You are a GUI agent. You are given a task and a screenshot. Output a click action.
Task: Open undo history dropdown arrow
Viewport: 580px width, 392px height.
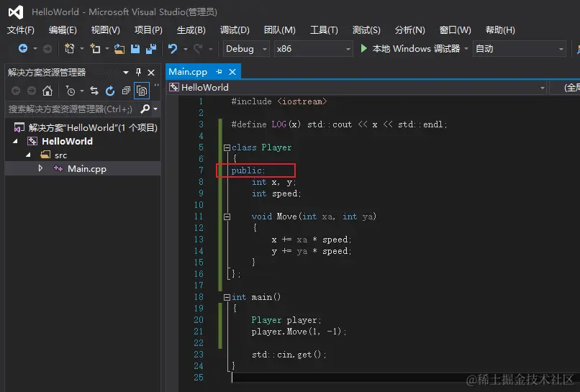186,49
